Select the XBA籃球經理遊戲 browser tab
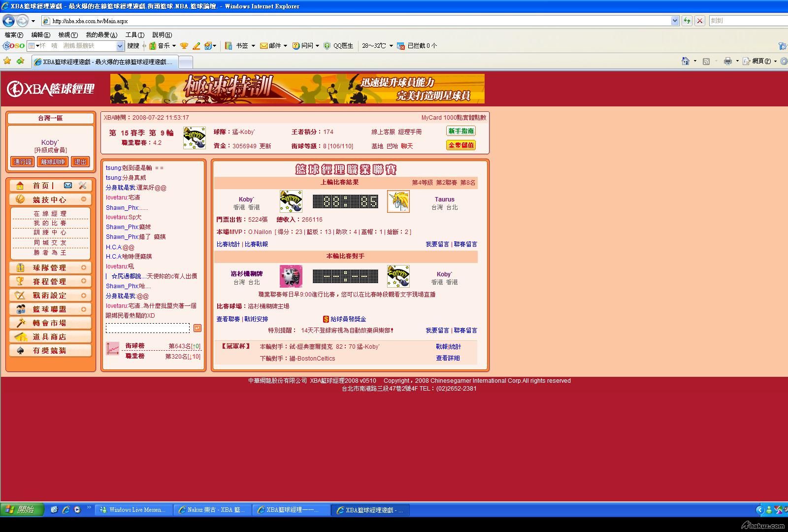The image size is (788, 532). coord(104,62)
